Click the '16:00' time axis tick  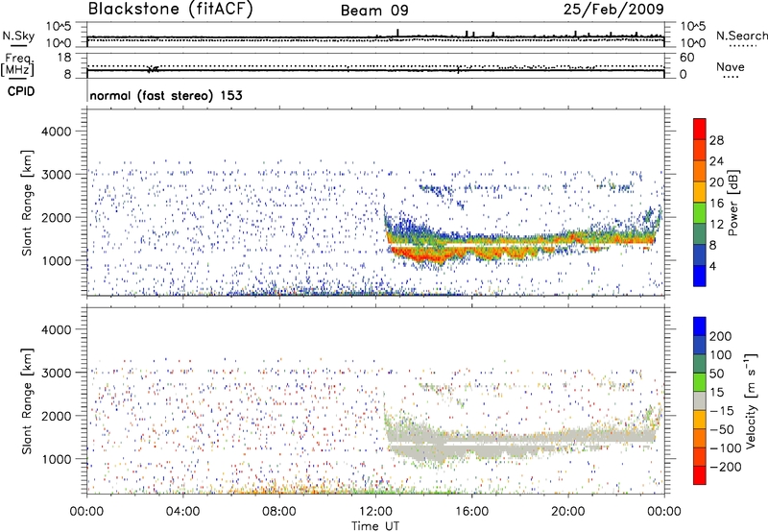471,512
